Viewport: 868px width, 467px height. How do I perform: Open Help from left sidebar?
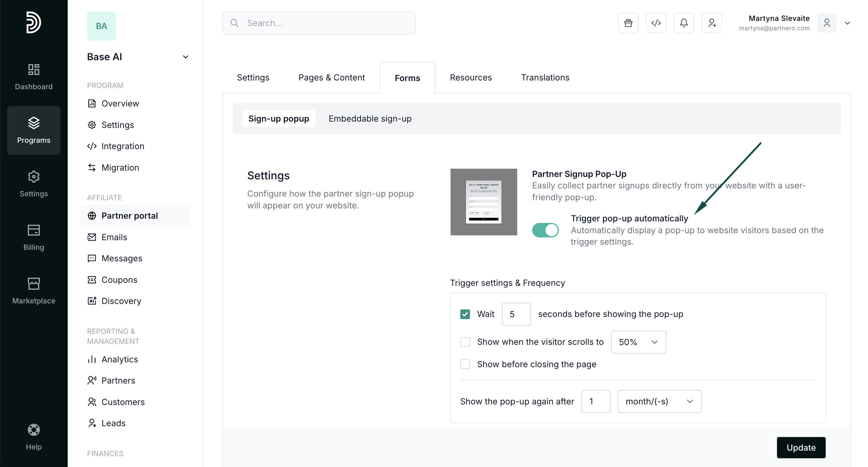(x=34, y=437)
